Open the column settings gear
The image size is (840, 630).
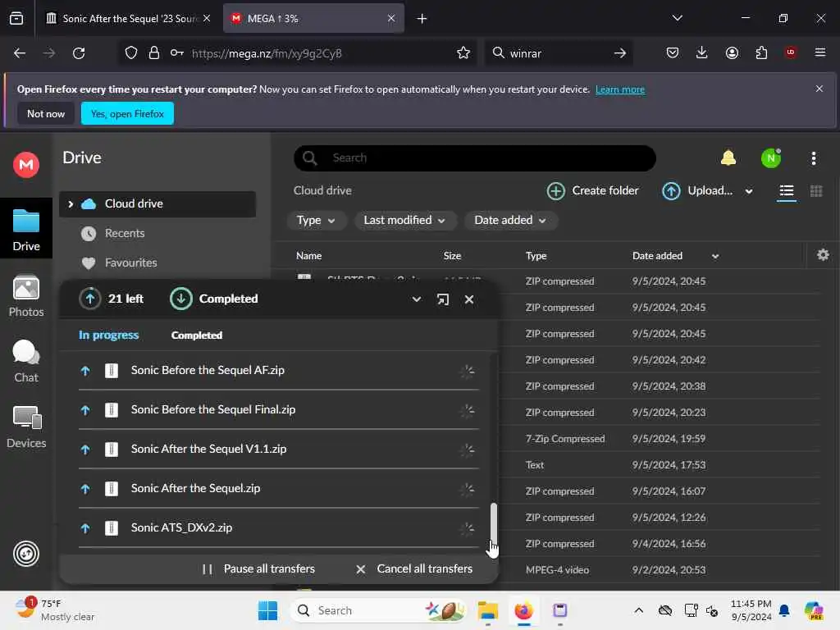[823, 255]
